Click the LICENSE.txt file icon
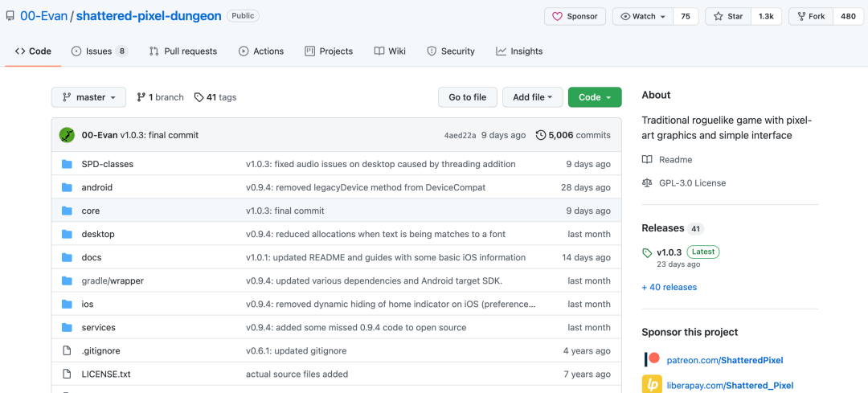 [67, 374]
